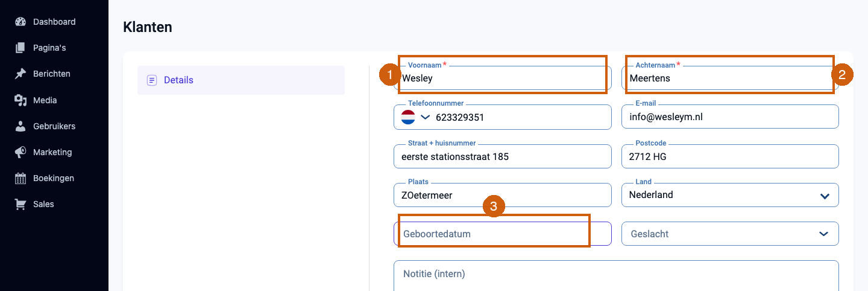Image resolution: width=868 pixels, height=291 pixels.
Task: Click the Plaats field with ZOetermeer
Action: 503,195
